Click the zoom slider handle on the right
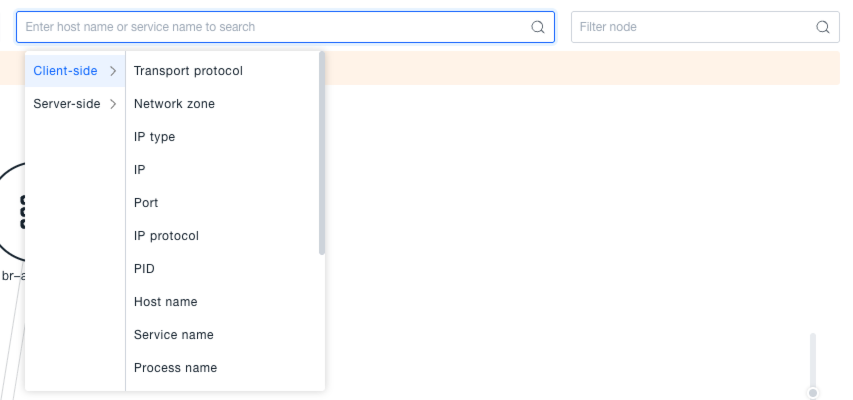Viewport: 853px width, 400px height. point(813,393)
